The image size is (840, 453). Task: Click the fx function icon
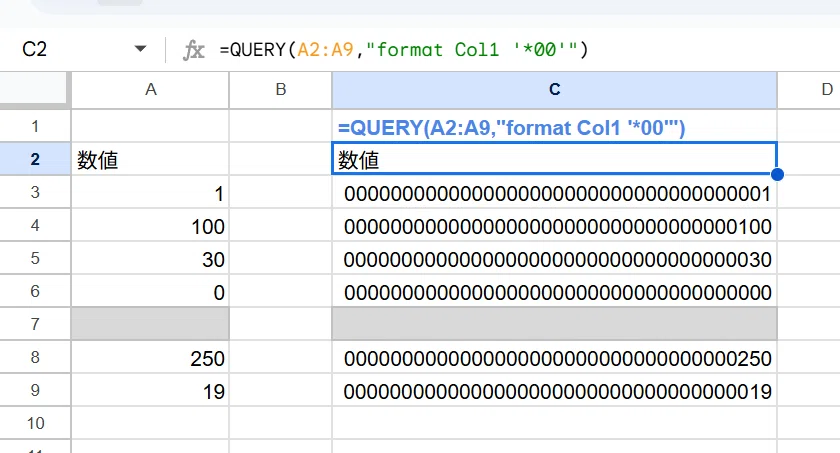tap(193, 50)
